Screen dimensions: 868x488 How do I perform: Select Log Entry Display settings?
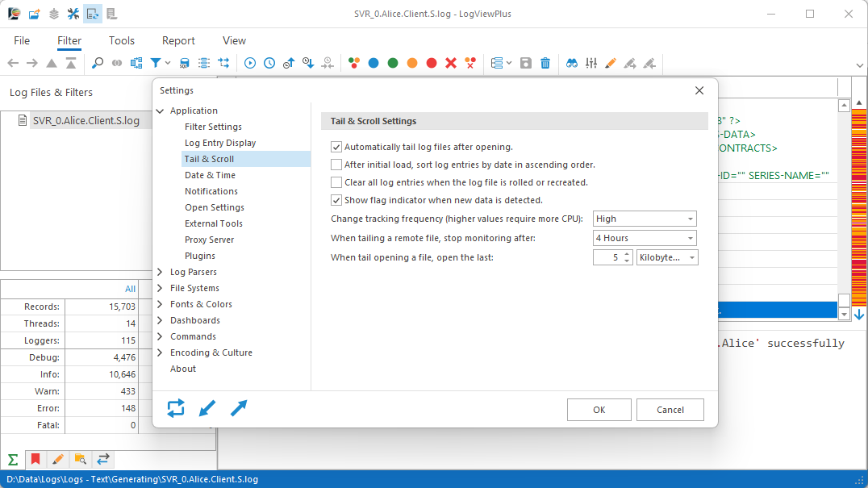(x=220, y=143)
